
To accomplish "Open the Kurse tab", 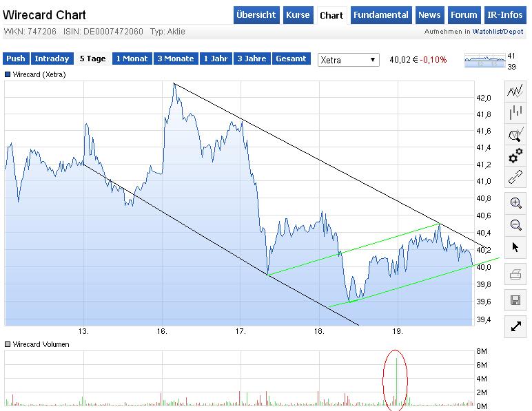I will pos(298,15).
